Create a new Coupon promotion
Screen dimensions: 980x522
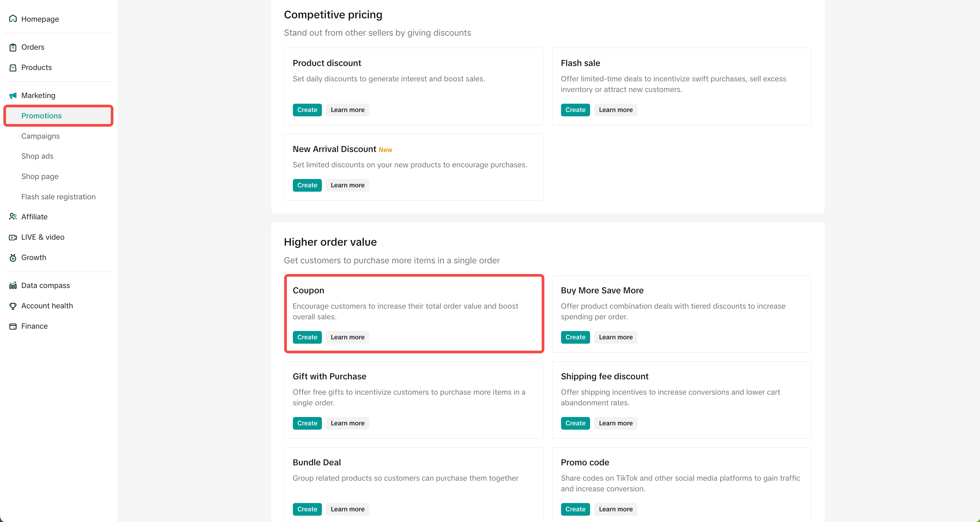click(307, 337)
